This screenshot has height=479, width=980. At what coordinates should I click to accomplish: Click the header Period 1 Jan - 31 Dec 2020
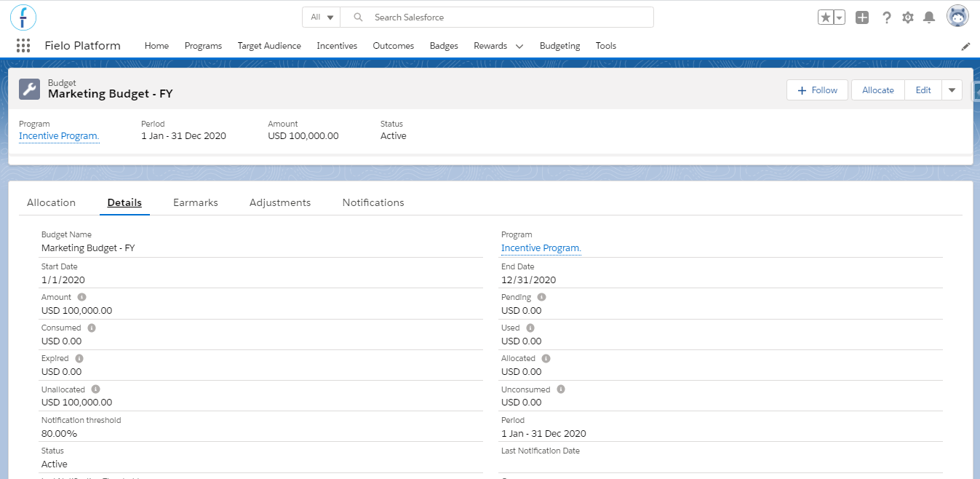(x=183, y=136)
